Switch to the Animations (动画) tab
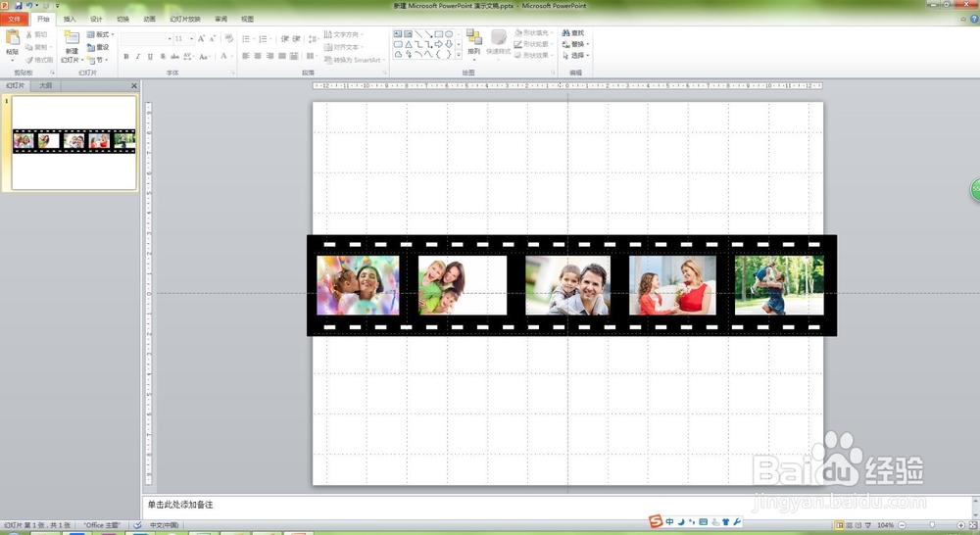 pos(149,20)
